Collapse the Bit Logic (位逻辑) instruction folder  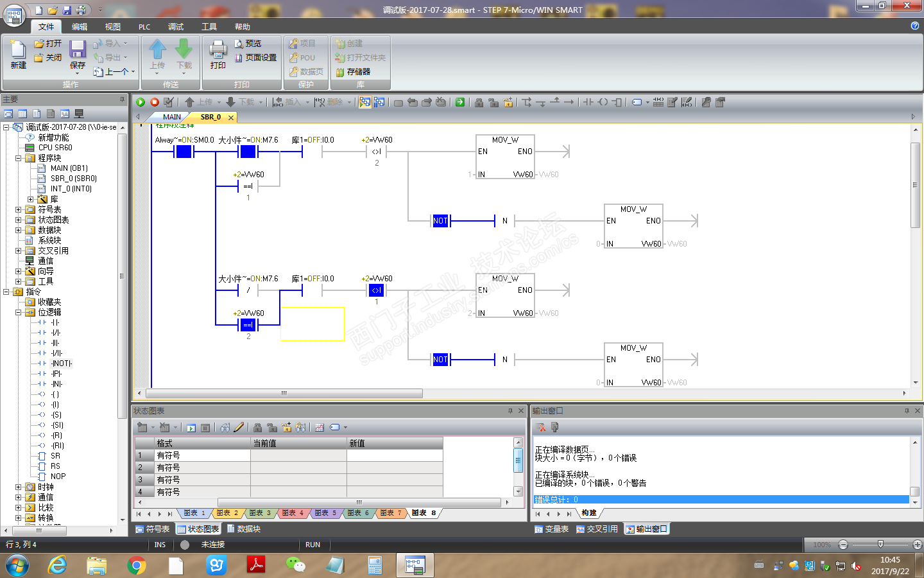18,312
